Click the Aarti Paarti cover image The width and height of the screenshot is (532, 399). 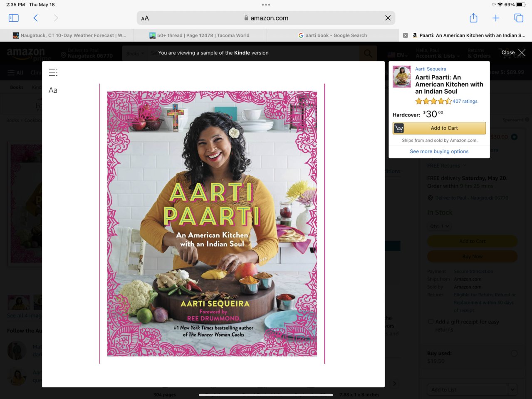tap(212, 224)
